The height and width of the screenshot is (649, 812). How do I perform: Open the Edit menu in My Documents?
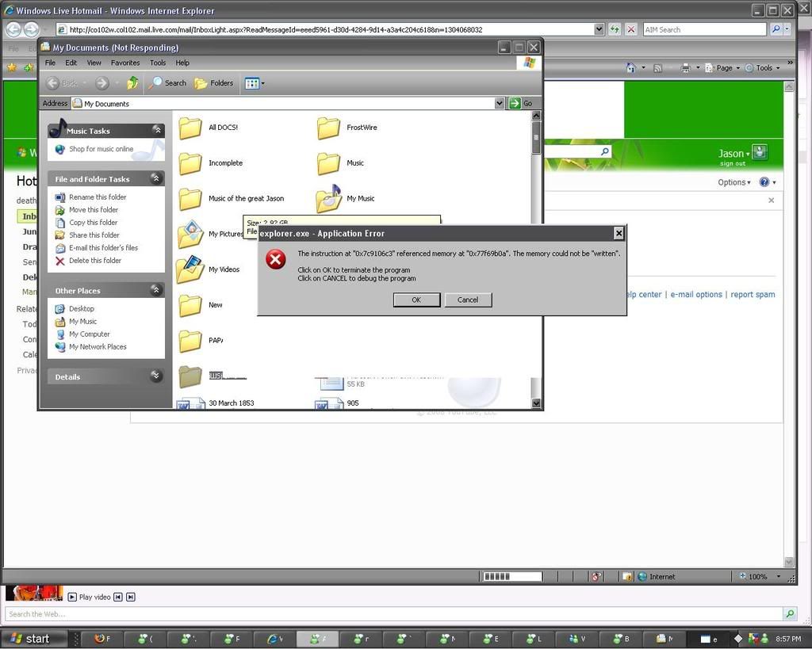point(71,63)
